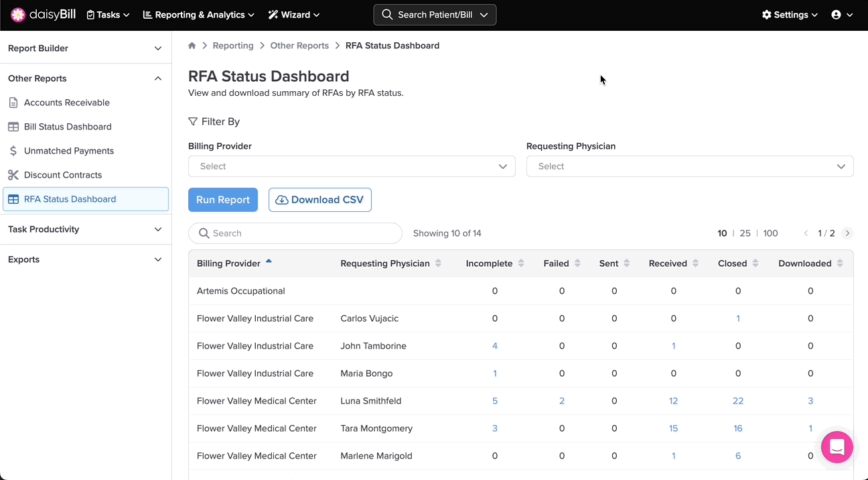Screen dimensions: 868x480
Task: Click the Download CSV button
Action: click(x=319, y=200)
